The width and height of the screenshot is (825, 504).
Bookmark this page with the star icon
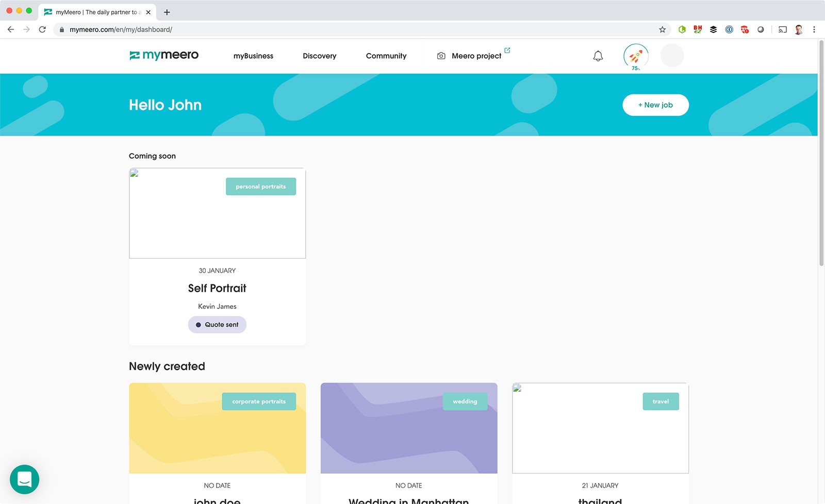click(662, 29)
